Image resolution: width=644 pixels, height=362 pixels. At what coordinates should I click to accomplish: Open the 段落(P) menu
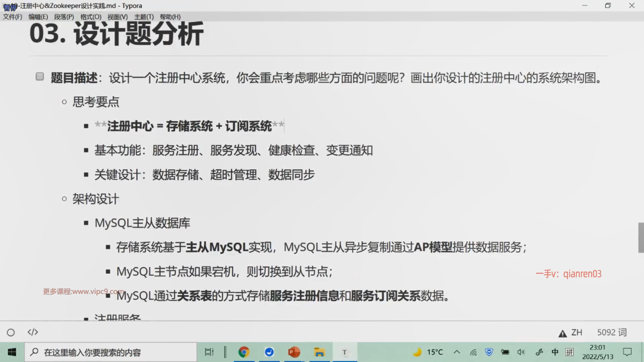coord(64,17)
